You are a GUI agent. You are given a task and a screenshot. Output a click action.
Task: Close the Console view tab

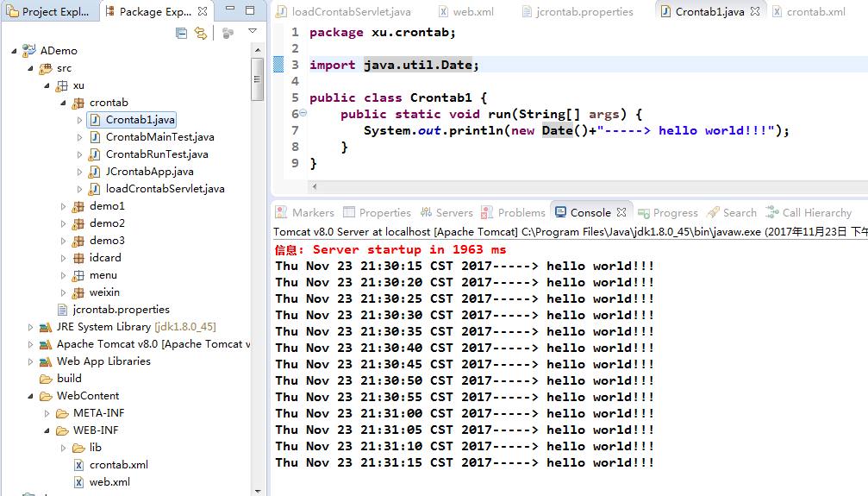click(x=621, y=212)
